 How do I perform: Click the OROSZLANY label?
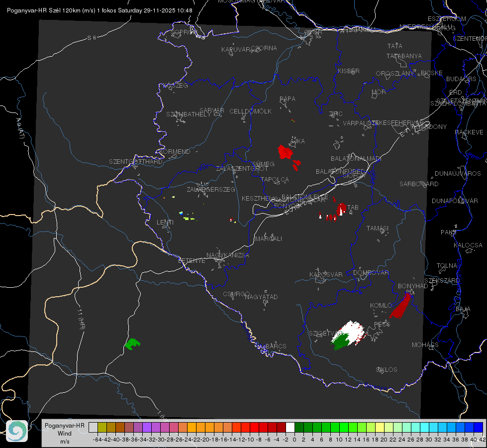click(x=395, y=74)
